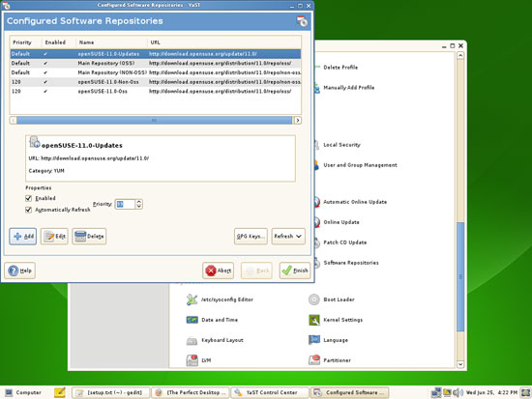Open the Boot Loader icon
532x399 pixels.
click(x=313, y=299)
